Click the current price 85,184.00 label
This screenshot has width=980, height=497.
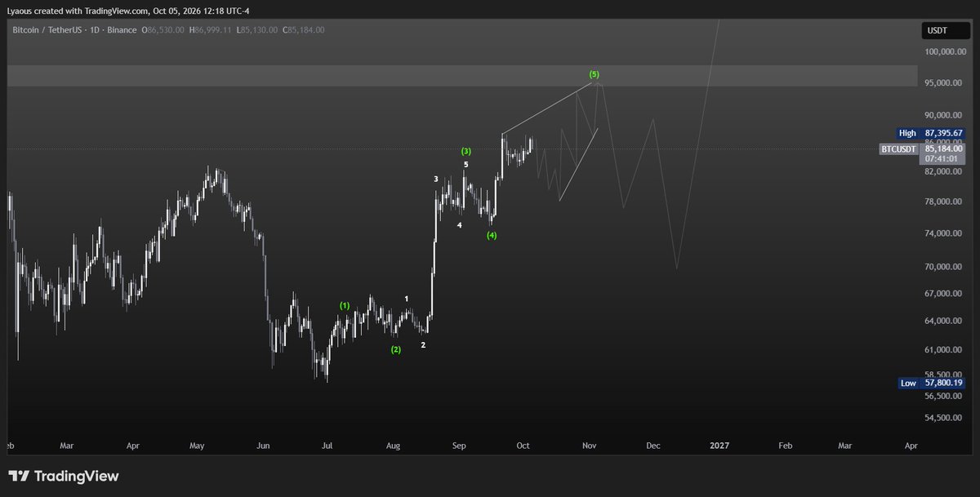click(x=943, y=149)
